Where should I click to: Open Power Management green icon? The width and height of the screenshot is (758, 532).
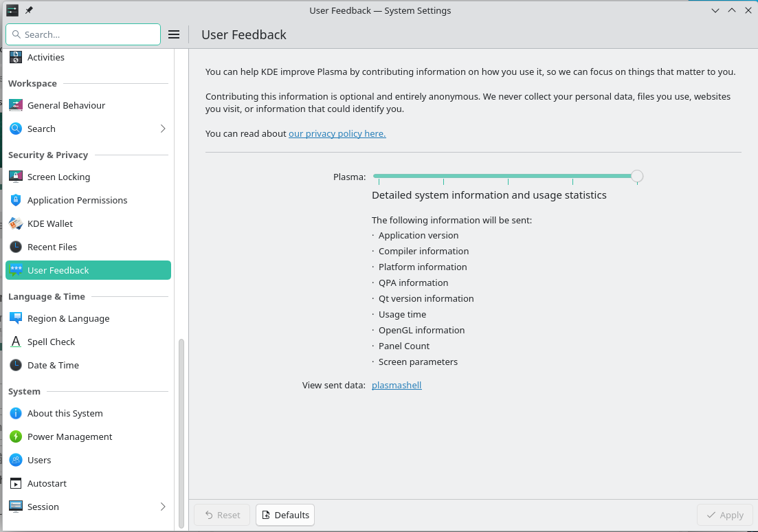click(x=16, y=436)
